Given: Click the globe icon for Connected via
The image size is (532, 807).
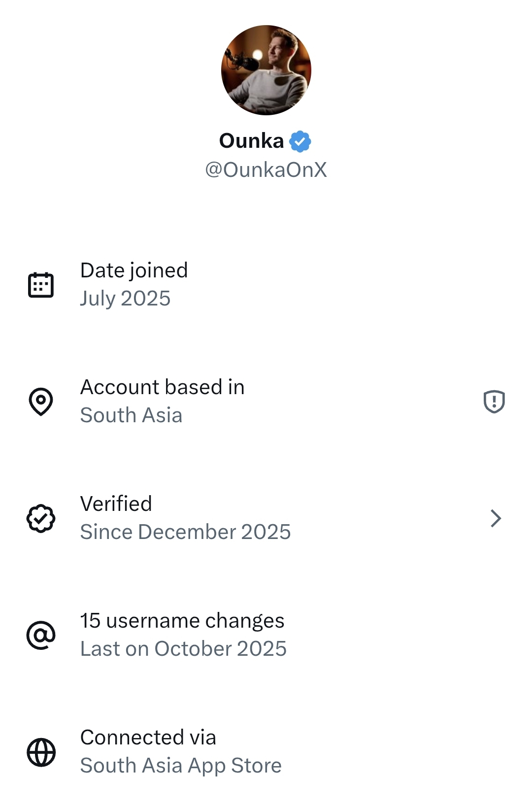Looking at the screenshot, I should (41, 752).
